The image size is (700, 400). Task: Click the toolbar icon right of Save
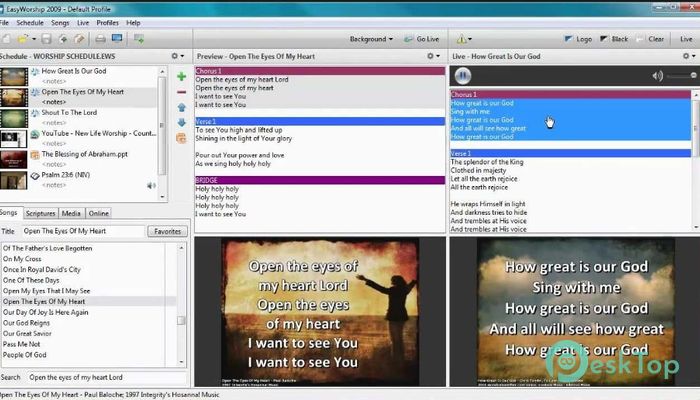coord(63,39)
